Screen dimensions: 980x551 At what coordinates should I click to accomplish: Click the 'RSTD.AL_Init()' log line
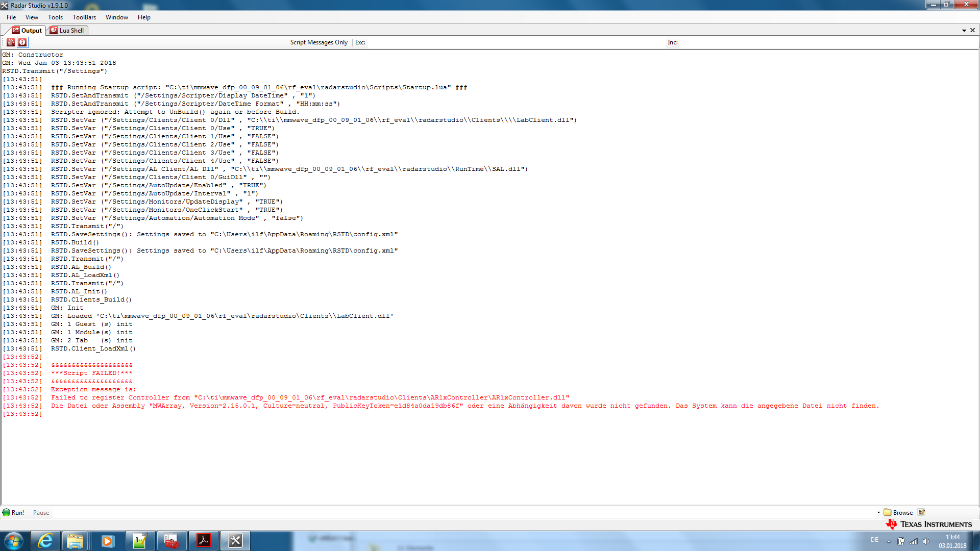(x=79, y=292)
